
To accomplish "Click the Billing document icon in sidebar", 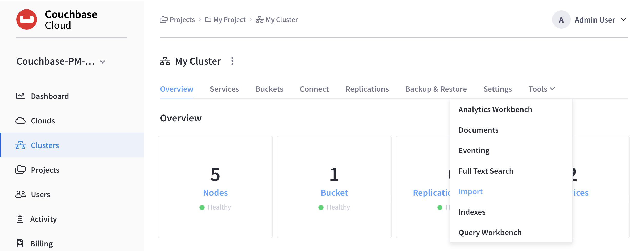I will coord(20,243).
